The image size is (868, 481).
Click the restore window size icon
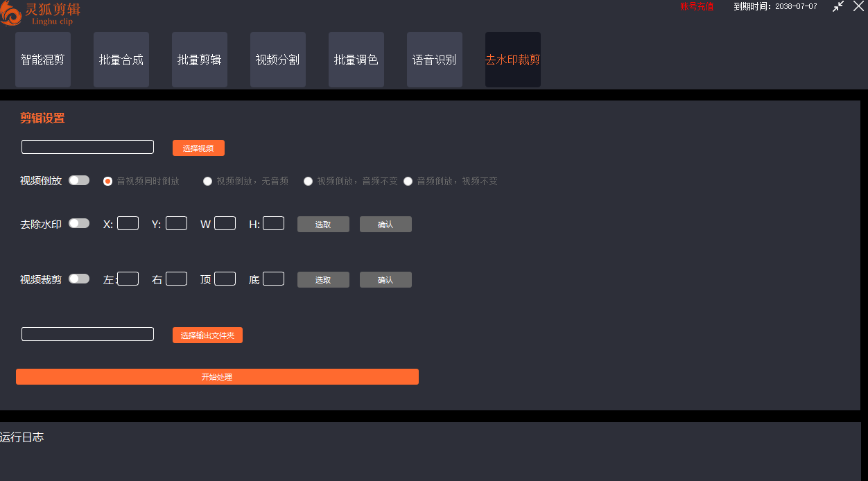[x=837, y=7]
